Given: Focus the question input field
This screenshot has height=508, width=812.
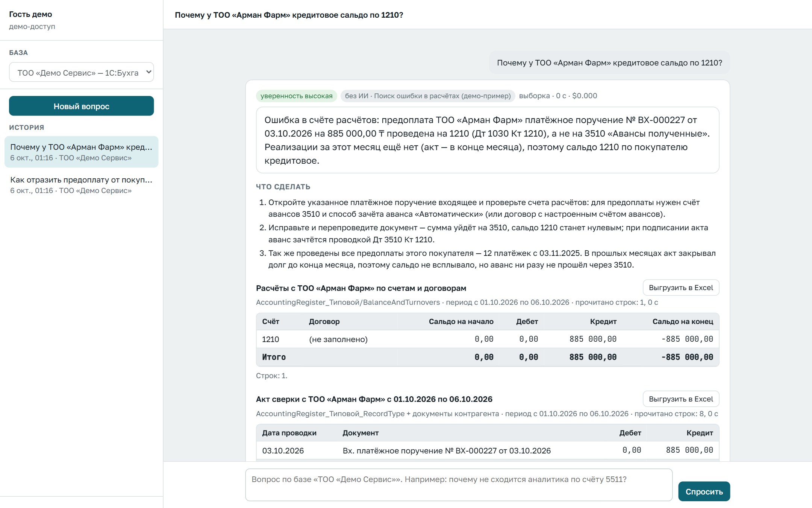Looking at the screenshot, I should (459, 485).
